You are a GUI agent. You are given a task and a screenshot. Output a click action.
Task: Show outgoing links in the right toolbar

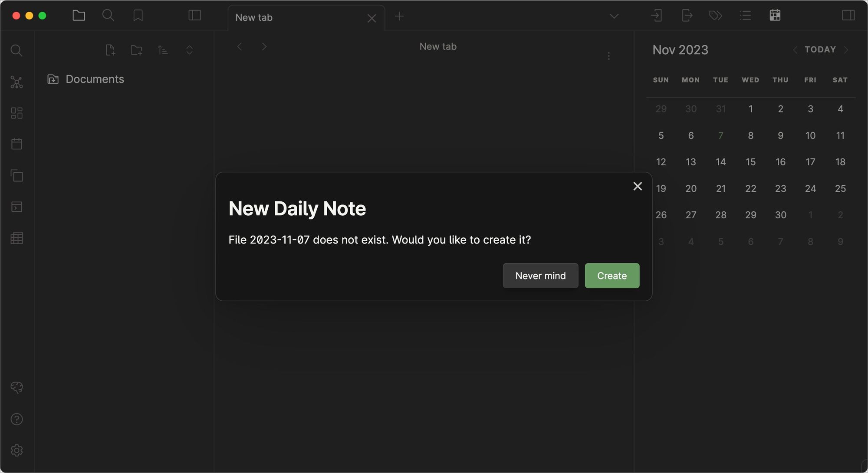pos(687,16)
